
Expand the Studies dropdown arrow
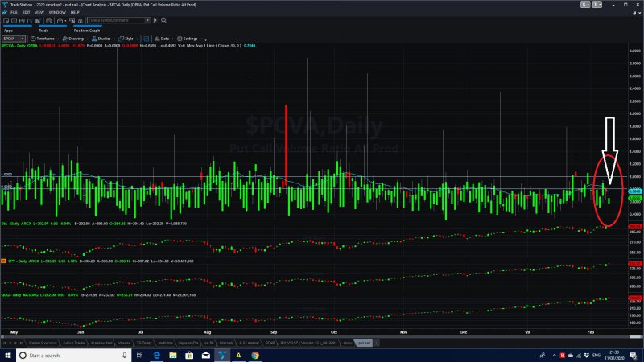click(114, 39)
